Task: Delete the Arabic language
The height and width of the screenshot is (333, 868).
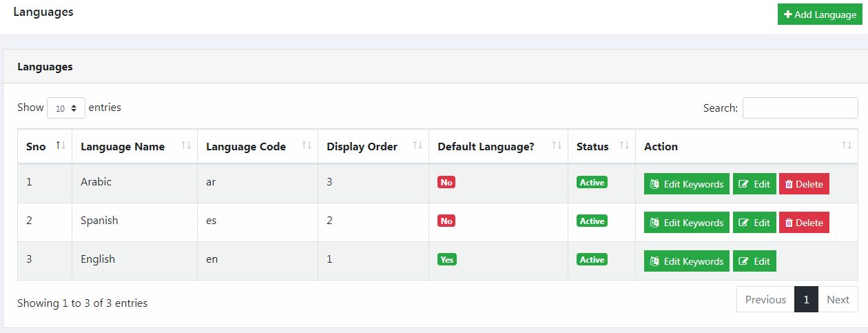Action: [804, 184]
